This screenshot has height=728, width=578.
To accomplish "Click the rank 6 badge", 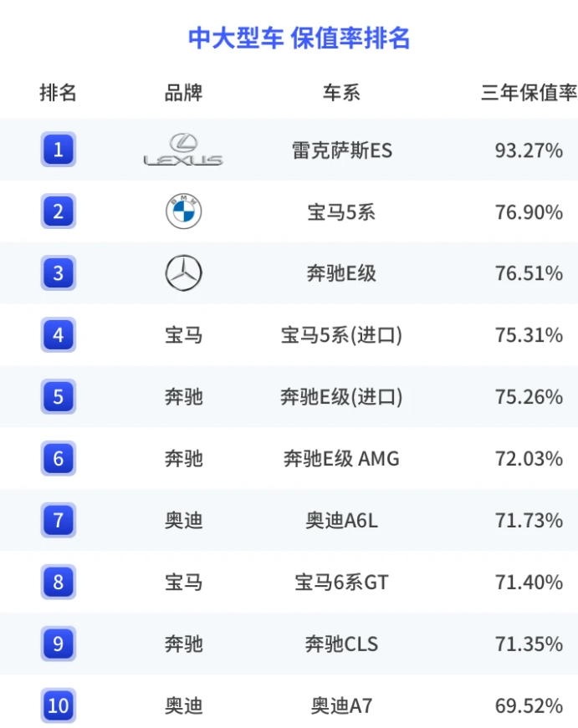I will coord(58,459).
